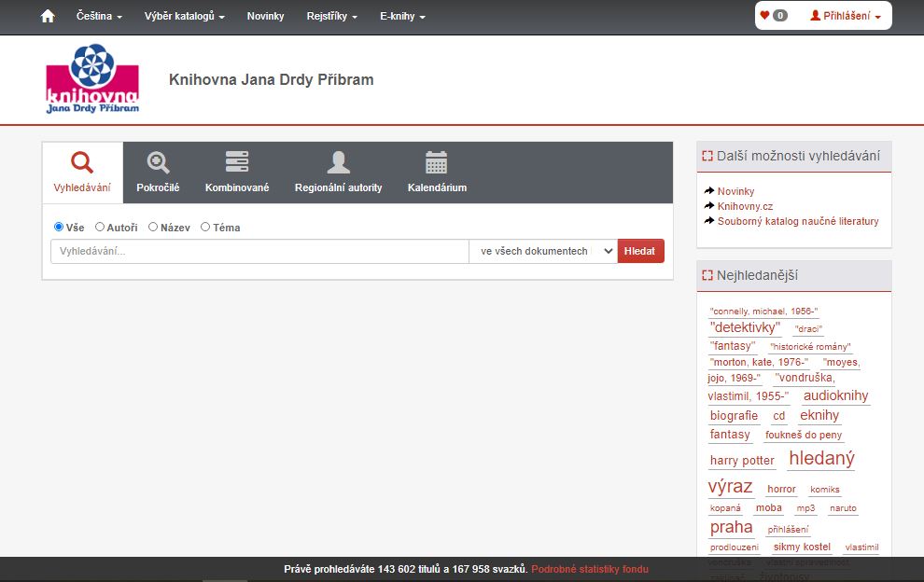
Task: Click into the Vyhledávání search field
Action: point(259,251)
